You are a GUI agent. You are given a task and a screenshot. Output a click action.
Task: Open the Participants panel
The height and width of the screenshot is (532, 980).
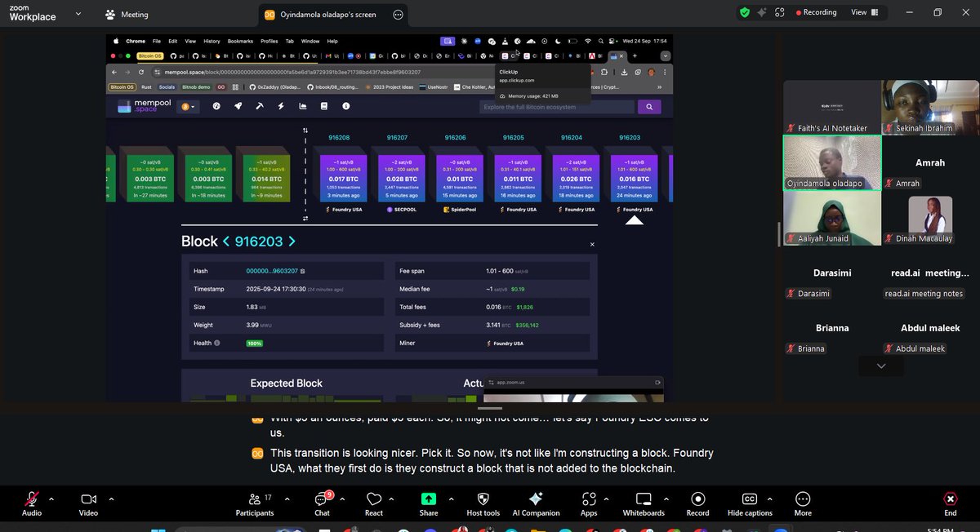coord(255,503)
